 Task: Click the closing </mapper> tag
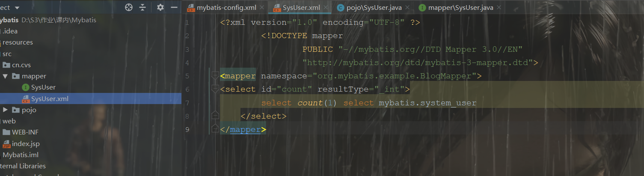[243, 129]
